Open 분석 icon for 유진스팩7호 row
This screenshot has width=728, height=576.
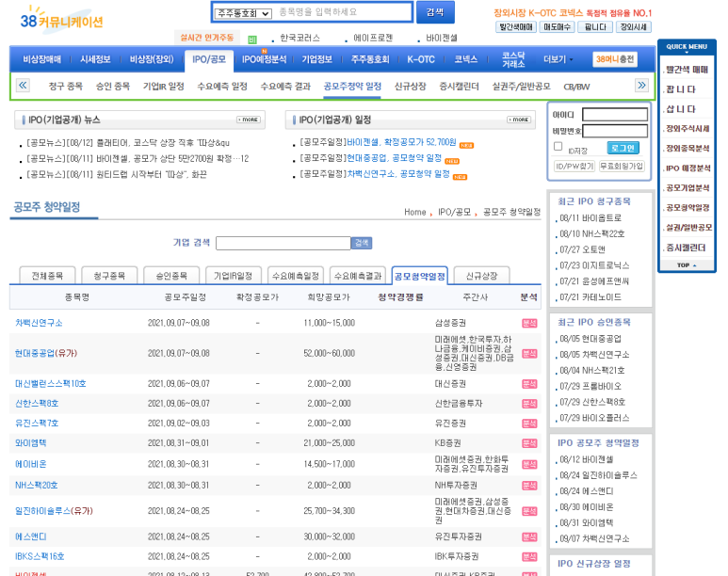click(529, 424)
